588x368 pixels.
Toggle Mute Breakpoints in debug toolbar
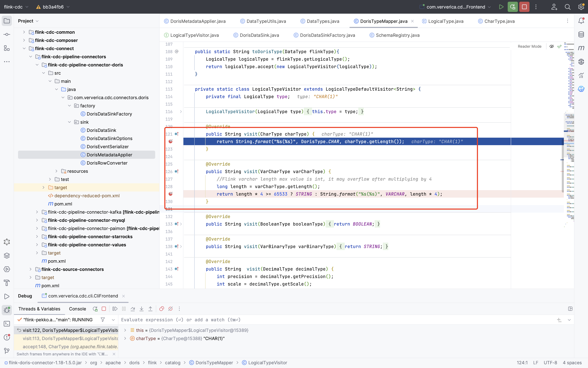[x=171, y=309]
